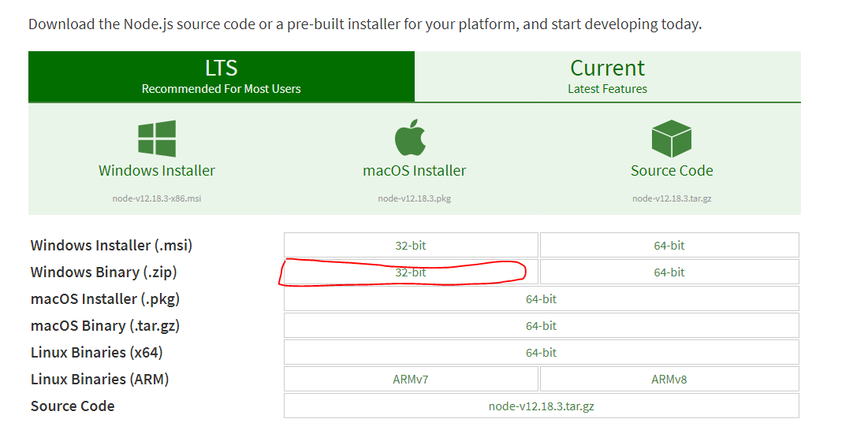This screenshot has width=868, height=441.
Task: Download Windows Installer (.msi) 64-bit
Action: [x=669, y=246]
